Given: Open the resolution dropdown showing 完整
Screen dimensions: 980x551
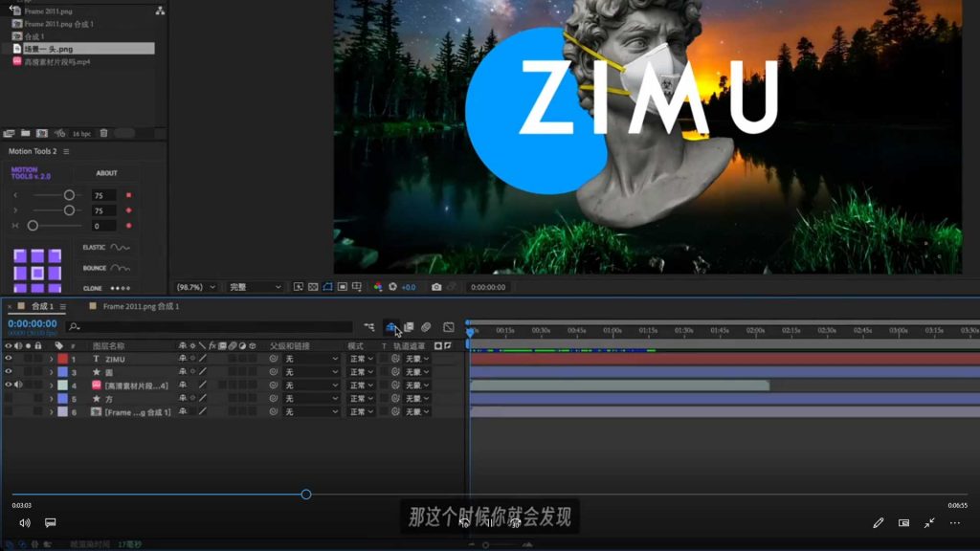Looking at the screenshot, I should coord(256,287).
